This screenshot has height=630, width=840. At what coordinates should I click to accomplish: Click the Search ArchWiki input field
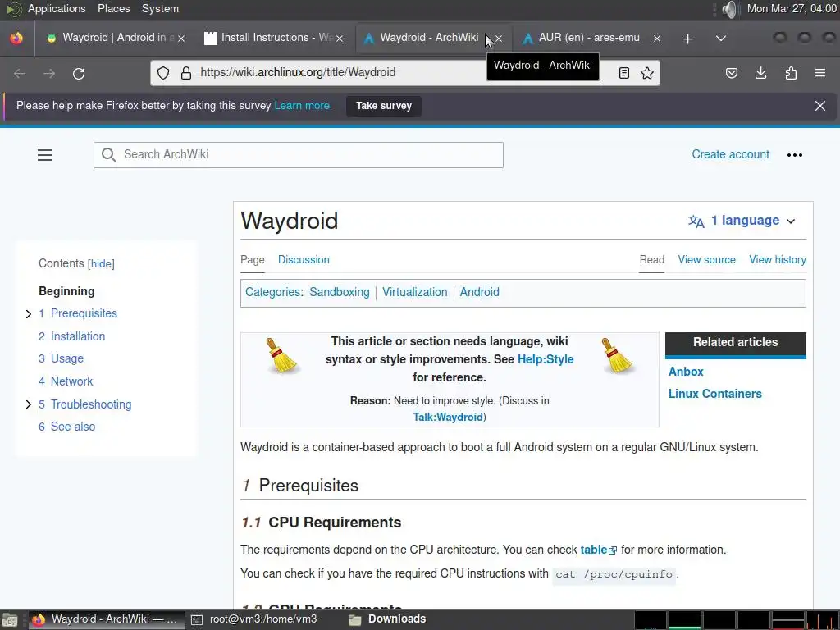(x=299, y=155)
